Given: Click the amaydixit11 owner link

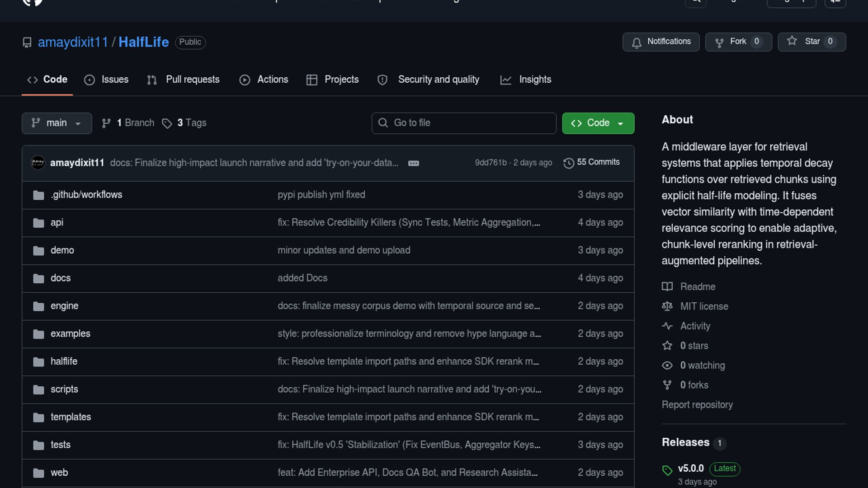Looking at the screenshot, I should point(73,42).
